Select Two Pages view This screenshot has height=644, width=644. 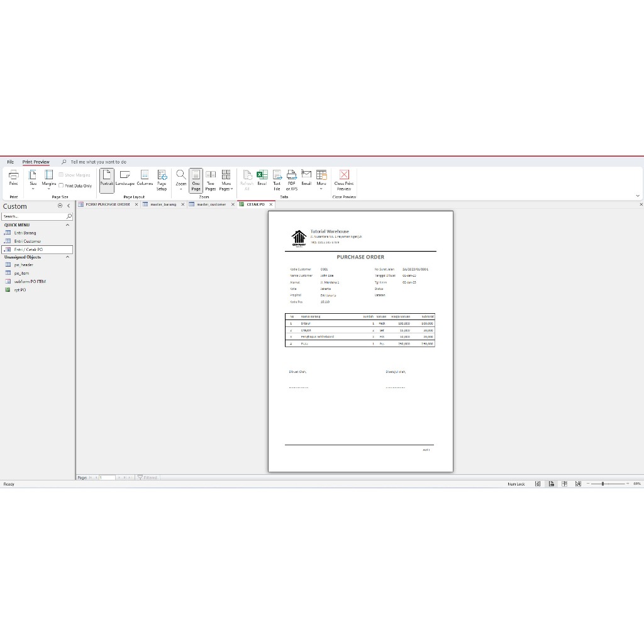coord(210,180)
